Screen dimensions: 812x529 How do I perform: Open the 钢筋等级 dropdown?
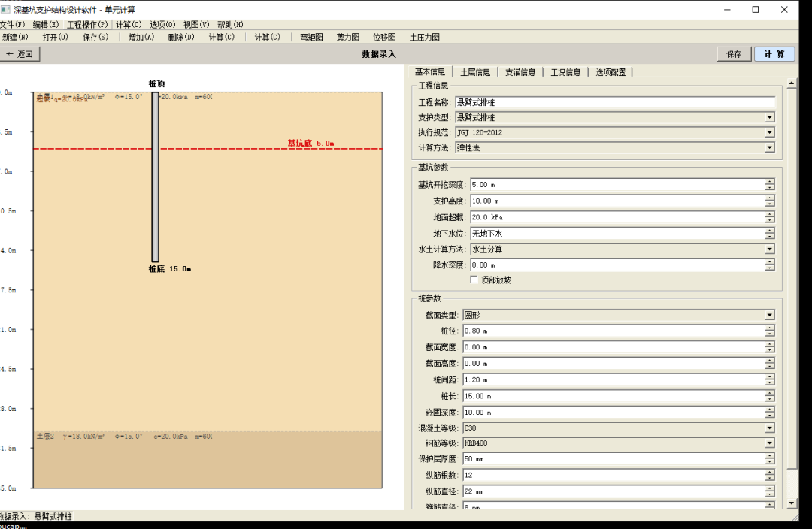click(619, 443)
